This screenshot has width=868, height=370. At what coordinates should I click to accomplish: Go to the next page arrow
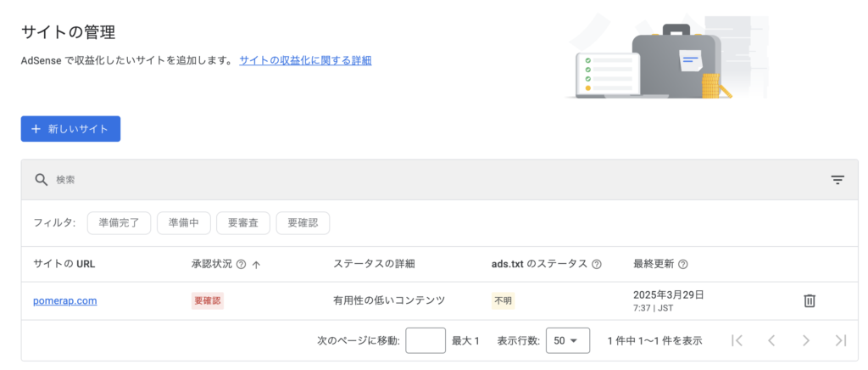click(x=806, y=340)
